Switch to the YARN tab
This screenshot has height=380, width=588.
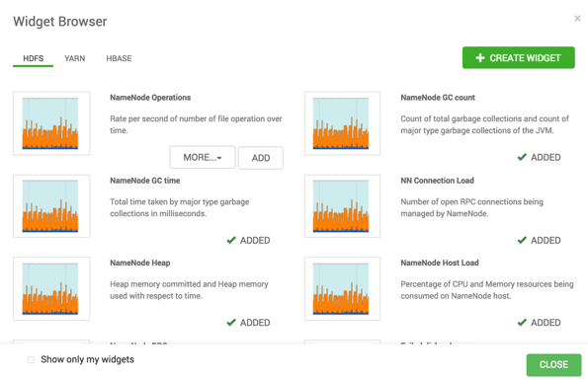75,58
